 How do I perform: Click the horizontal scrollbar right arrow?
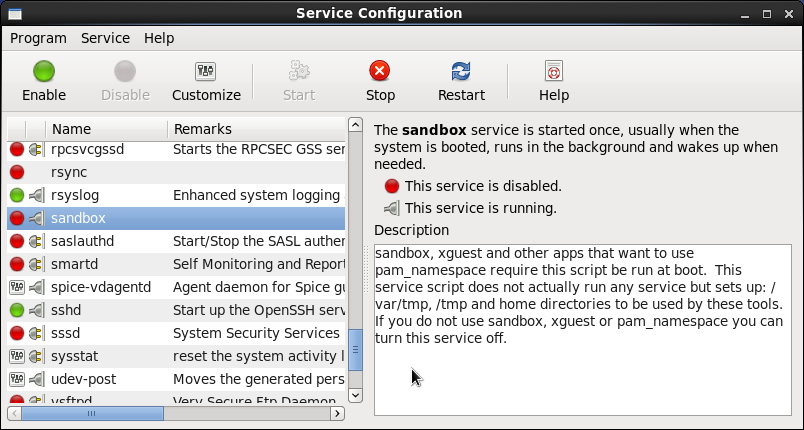(x=338, y=412)
